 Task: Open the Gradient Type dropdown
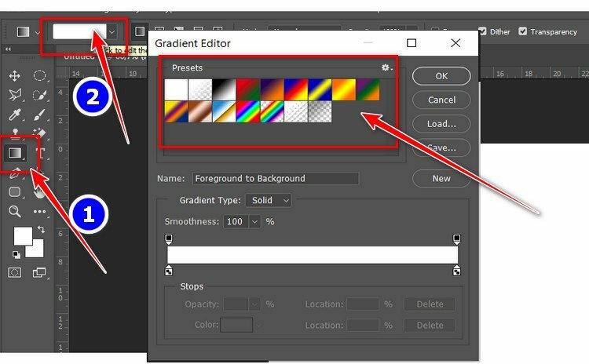[269, 201]
